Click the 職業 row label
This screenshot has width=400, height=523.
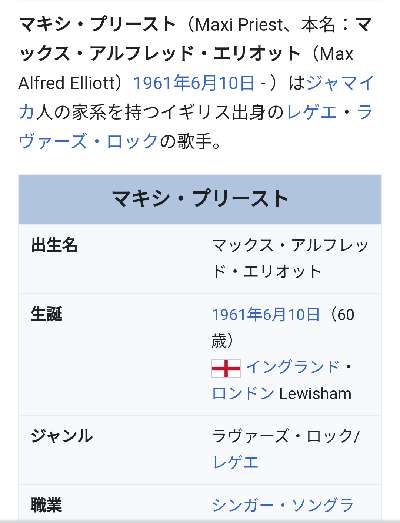point(46,505)
